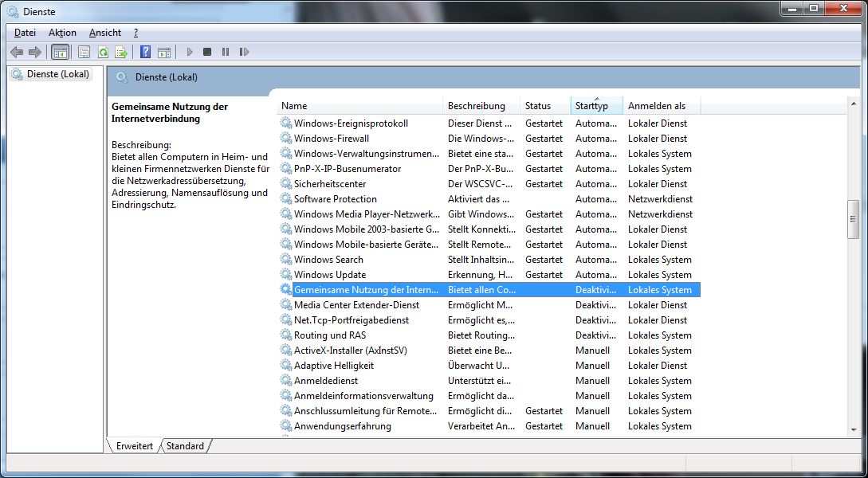The image size is (868, 478).
Task: Sort by the Anmelden als column header
Action: pyautogui.click(x=662, y=106)
